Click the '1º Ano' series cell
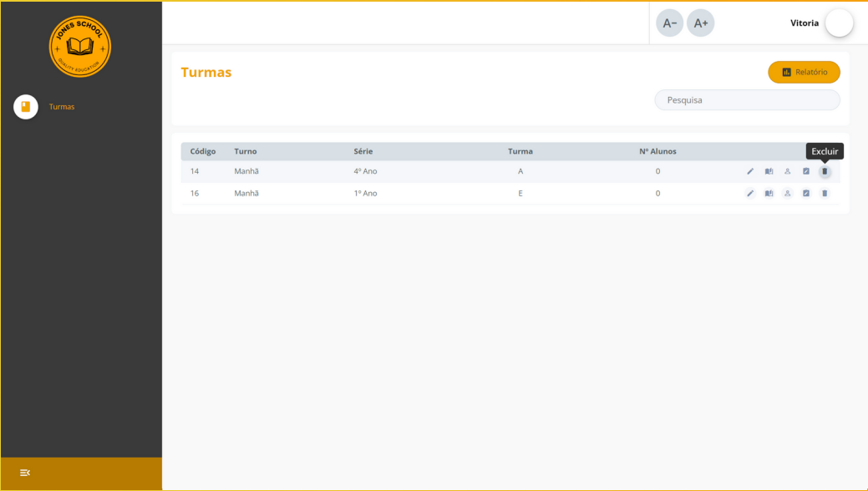The image size is (868, 491). (365, 193)
